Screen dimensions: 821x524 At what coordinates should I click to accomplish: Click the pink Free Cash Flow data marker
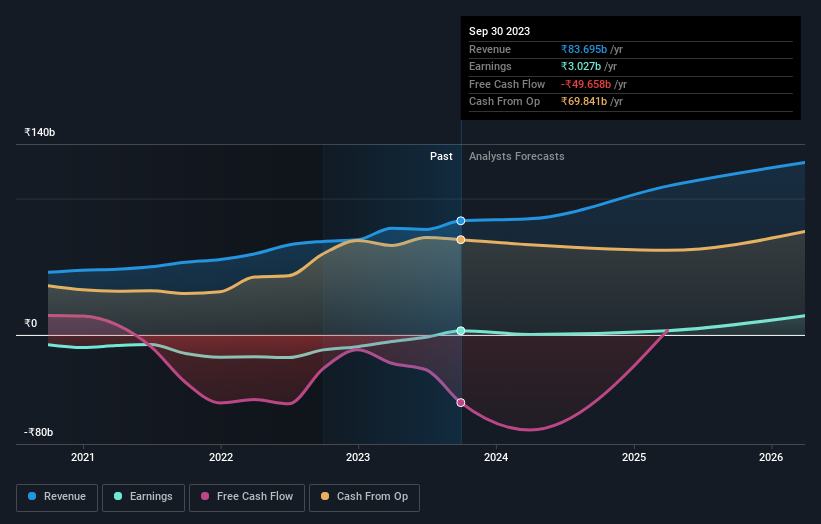tap(461, 403)
